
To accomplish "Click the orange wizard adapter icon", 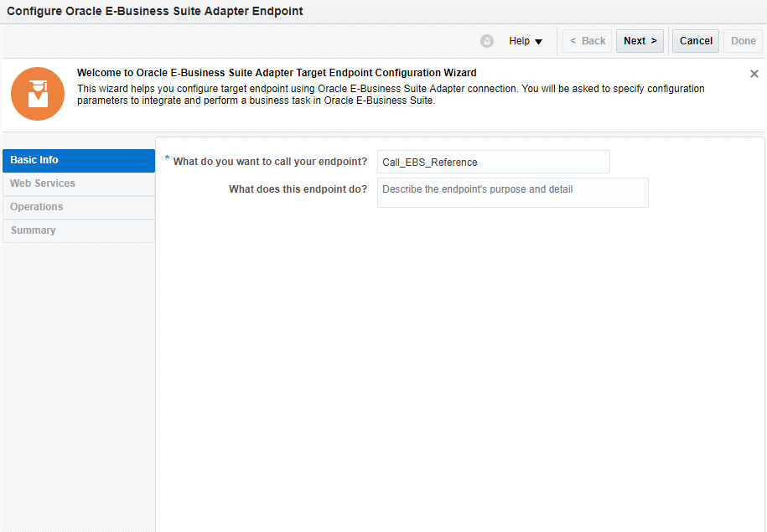I will [x=38, y=94].
